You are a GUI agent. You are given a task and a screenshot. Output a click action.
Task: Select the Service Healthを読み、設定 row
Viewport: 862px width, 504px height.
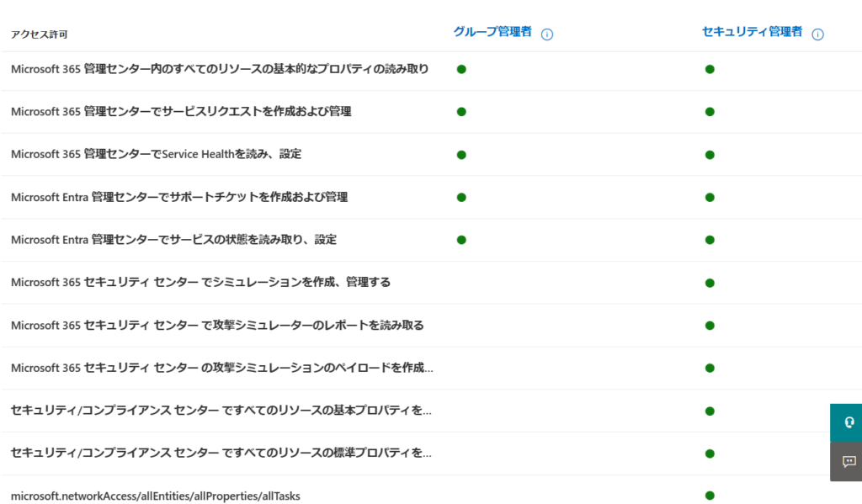(x=431, y=155)
